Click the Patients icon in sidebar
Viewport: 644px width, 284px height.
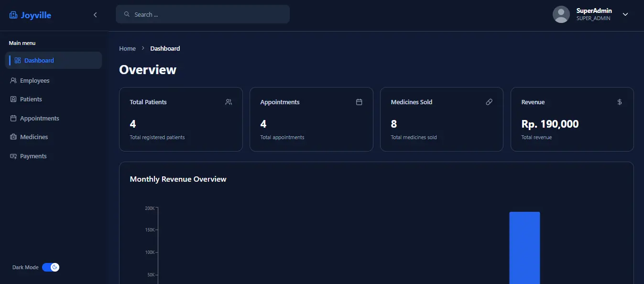click(13, 99)
